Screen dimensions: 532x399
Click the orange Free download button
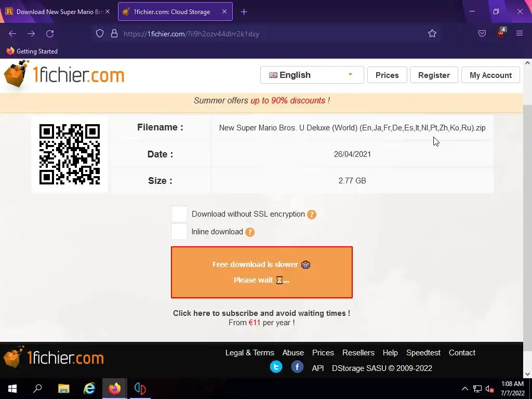point(262,272)
